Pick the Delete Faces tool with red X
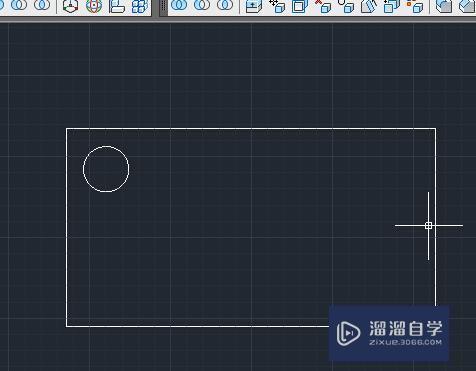This screenshot has height=371, width=476. [323, 6]
